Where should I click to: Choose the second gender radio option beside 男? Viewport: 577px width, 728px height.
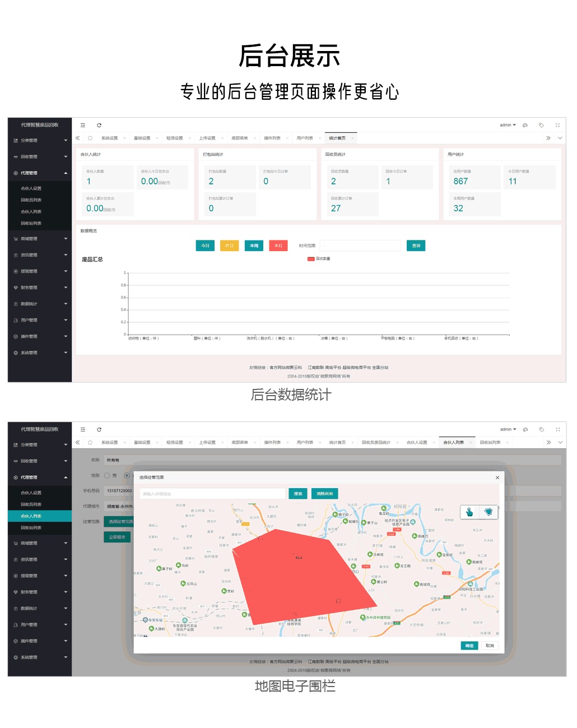click(x=127, y=475)
